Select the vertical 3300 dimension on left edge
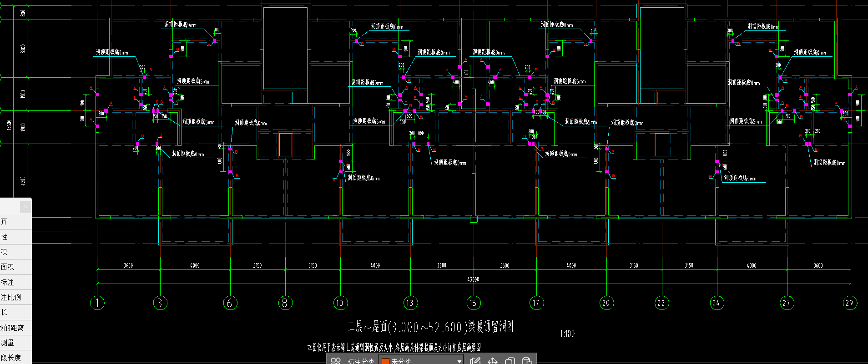The image size is (868, 364). (23, 48)
